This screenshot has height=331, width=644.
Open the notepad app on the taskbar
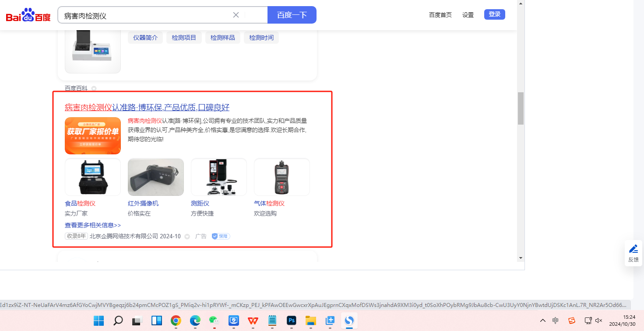(272, 321)
